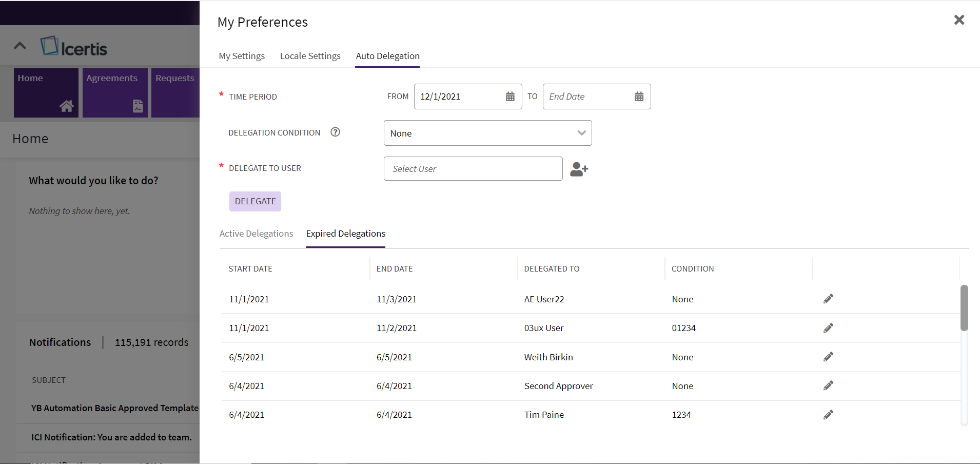980x464 pixels.
Task: Open the End Date calendar picker
Action: (x=639, y=96)
